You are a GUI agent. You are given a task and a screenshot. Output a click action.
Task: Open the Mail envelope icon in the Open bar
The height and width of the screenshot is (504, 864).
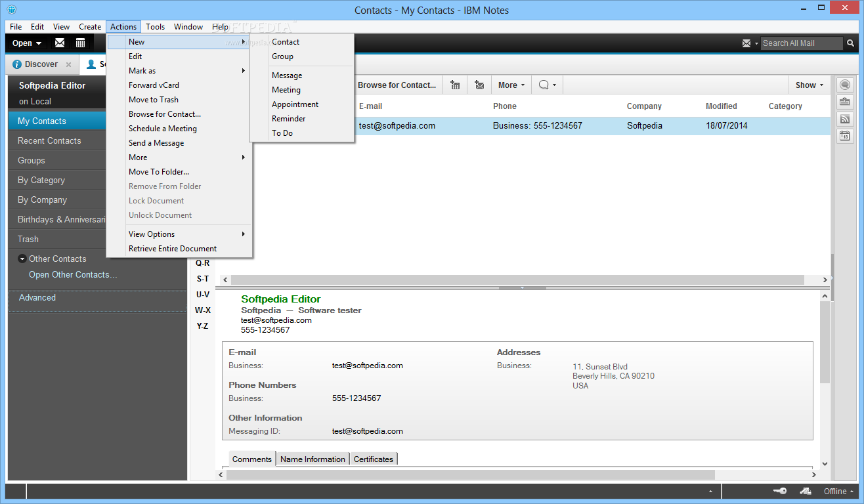tap(60, 43)
